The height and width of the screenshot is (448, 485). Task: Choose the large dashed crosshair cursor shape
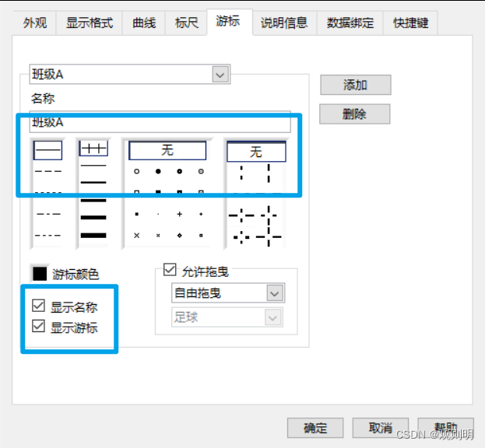pyautogui.click(x=269, y=236)
